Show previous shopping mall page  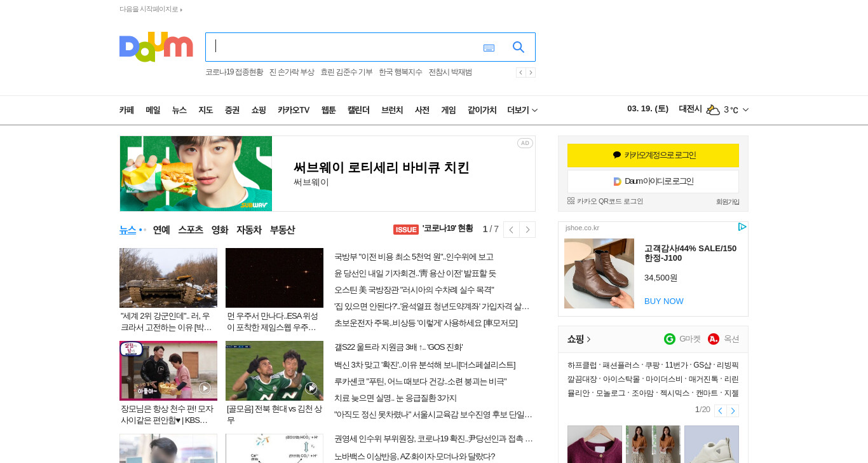coord(720,411)
